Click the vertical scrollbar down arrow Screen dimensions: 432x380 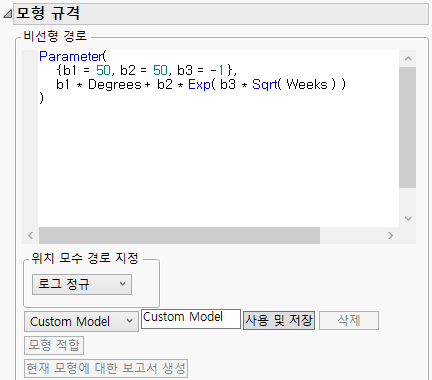click(x=408, y=219)
